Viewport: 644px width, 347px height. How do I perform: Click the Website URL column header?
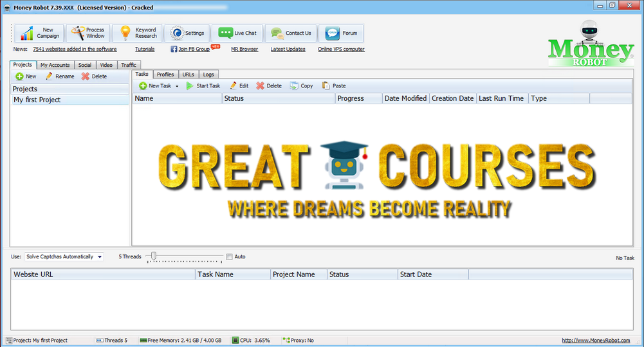[x=103, y=274]
